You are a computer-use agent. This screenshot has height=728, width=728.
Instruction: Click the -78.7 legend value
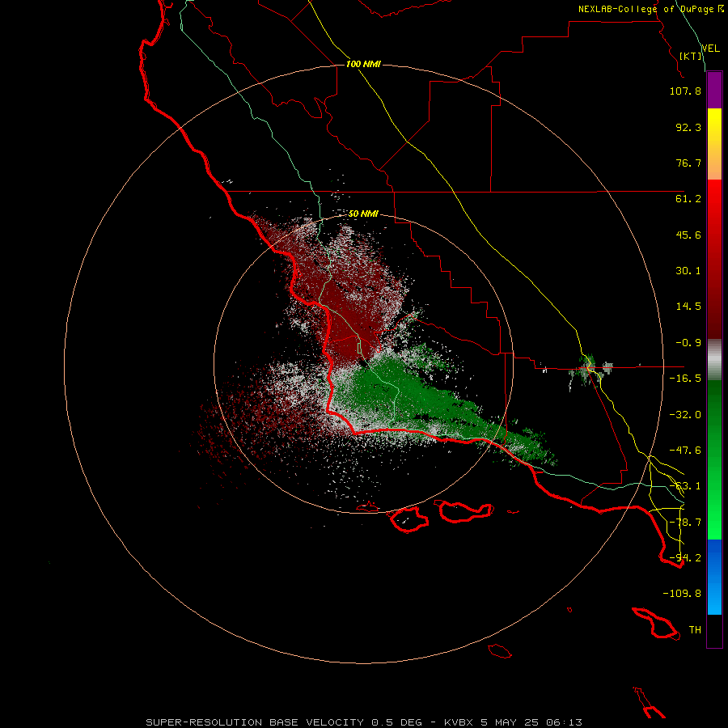pyautogui.click(x=685, y=523)
